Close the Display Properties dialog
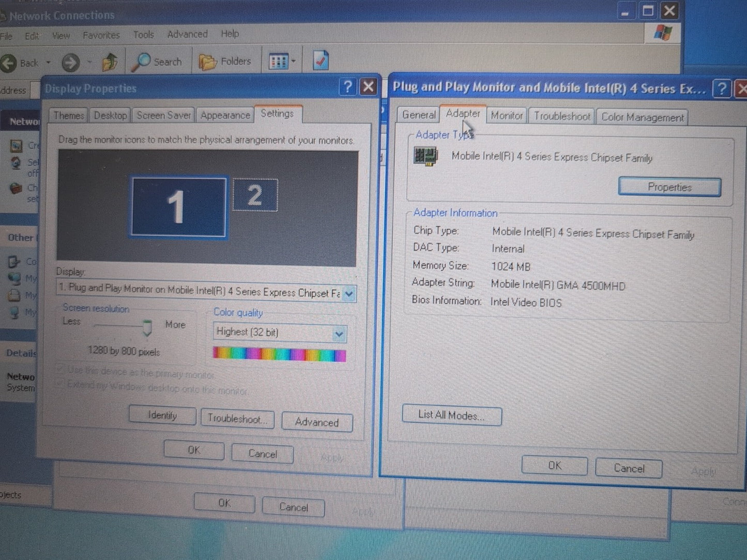The width and height of the screenshot is (747, 560). 368,86
